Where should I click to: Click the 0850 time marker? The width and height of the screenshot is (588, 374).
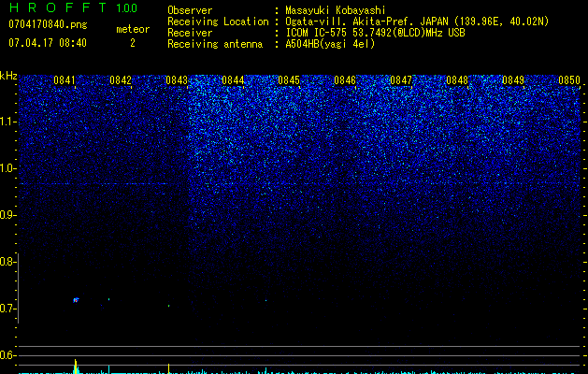coord(569,80)
